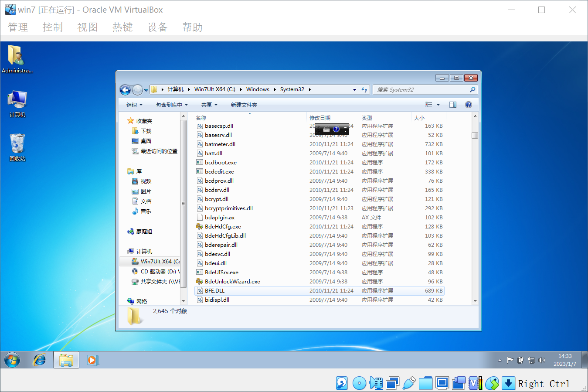This screenshot has width=588, height=392.
Task: Open the address bar history dropdown
Action: tap(354, 90)
